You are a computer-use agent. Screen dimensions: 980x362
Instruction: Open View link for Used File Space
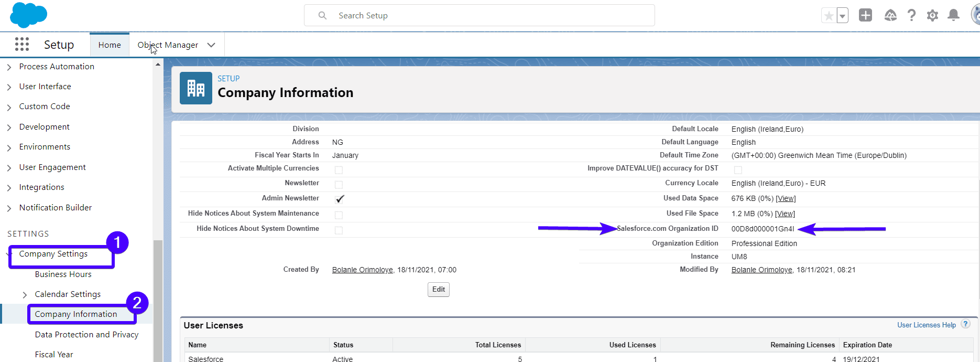click(785, 214)
